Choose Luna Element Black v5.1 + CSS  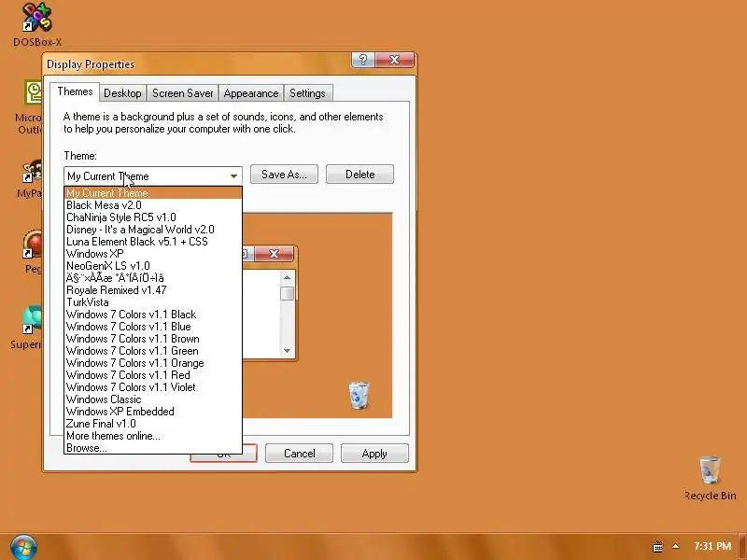(153, 242)
